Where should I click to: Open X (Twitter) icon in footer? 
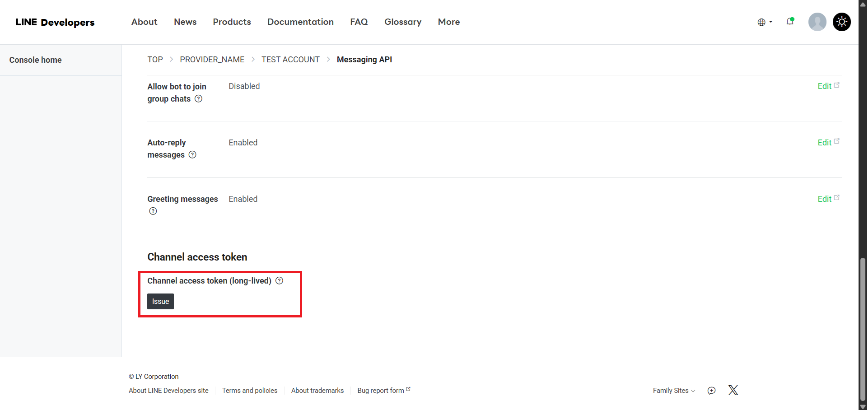tap(733, 390)
